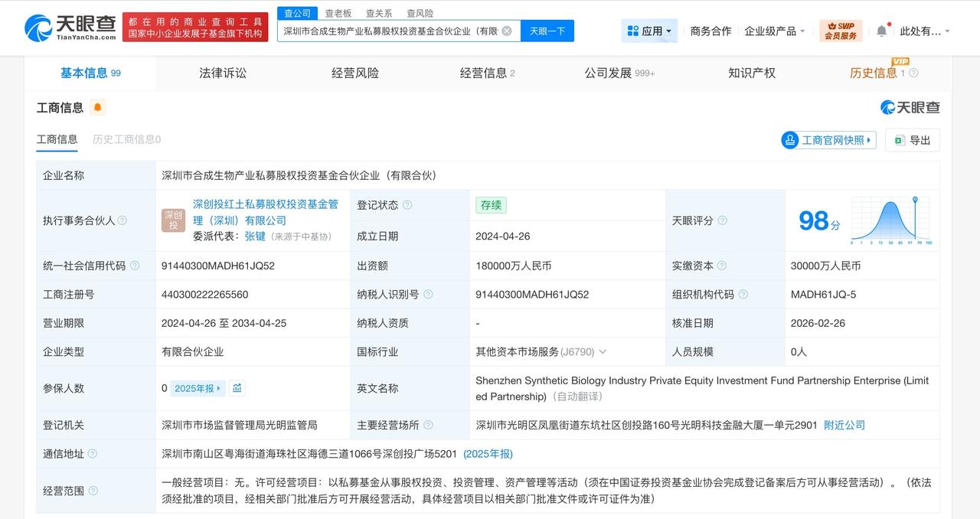Click the SVIP 会员服务 badge
Screen dimensions: 980x519
pyautogui.click(x=840, y=30)
